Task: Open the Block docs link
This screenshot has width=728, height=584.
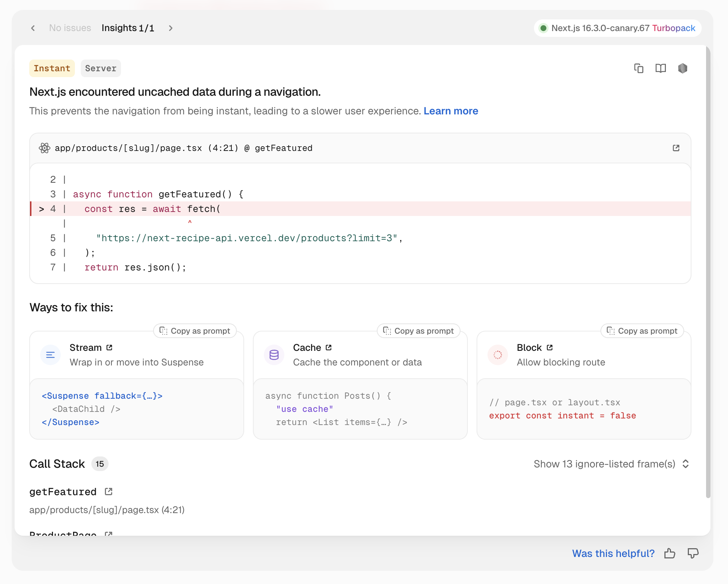Action: 550,348
